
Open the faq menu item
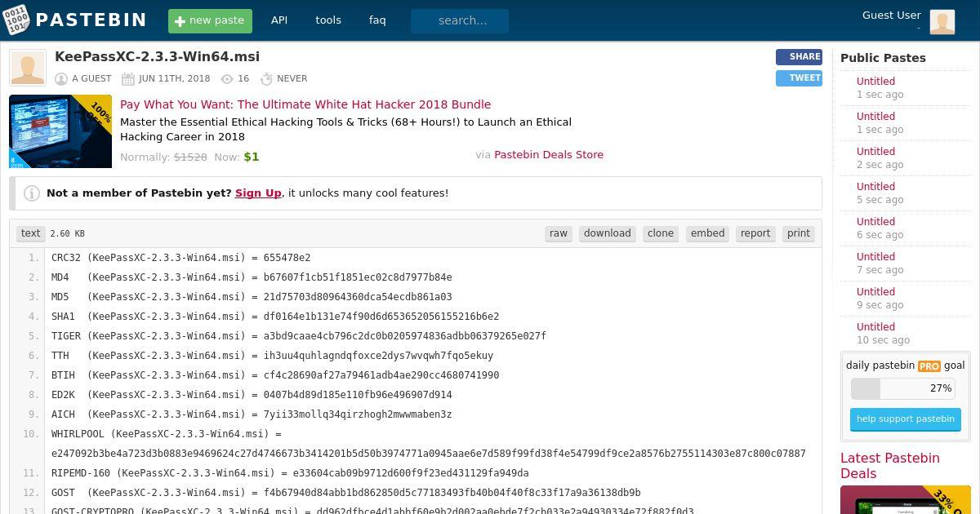377,20
